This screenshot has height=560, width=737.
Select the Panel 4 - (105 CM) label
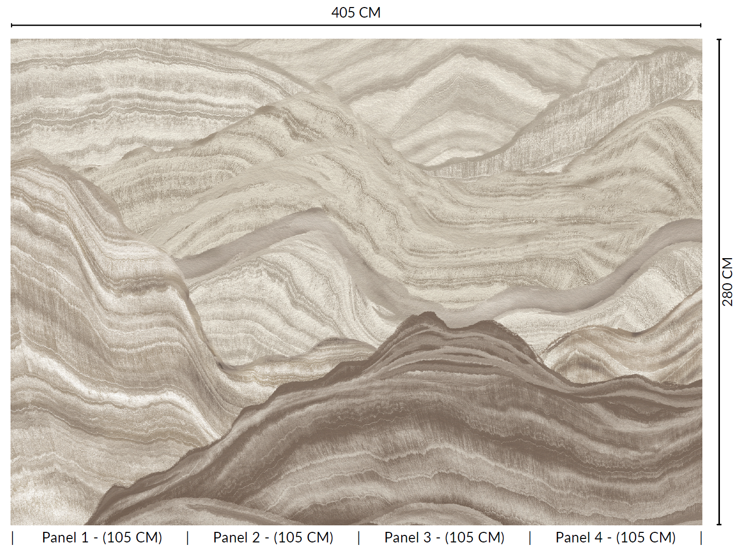click(616, 538)
